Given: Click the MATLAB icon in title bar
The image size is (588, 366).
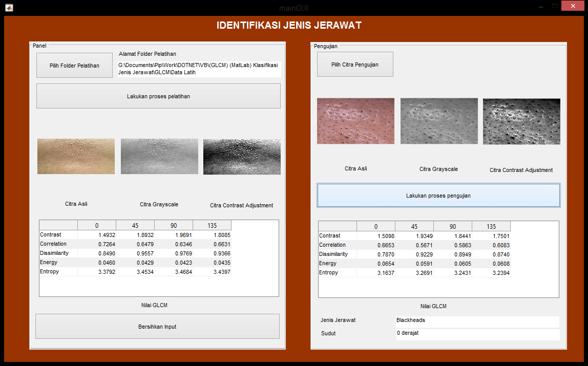Looking at the screenshot, I should pyautogui.click(x=9, y=7).
